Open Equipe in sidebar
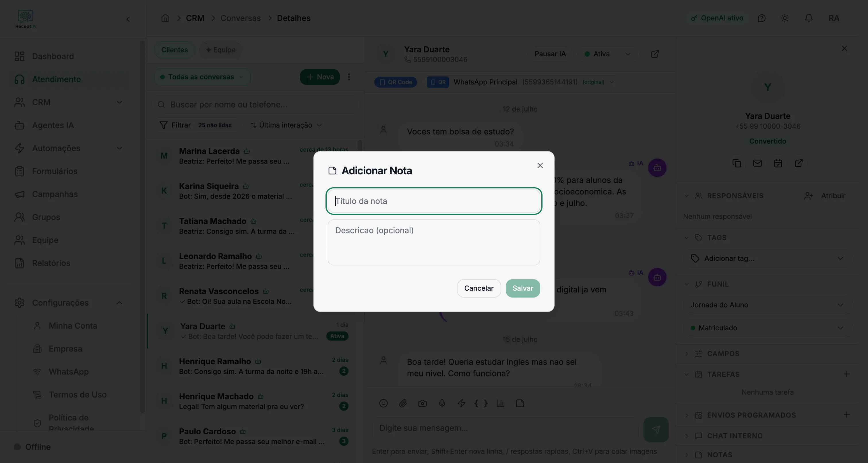The height and width of the screenshot is (463, 868). pyautogui.click(x=69, y=240)
